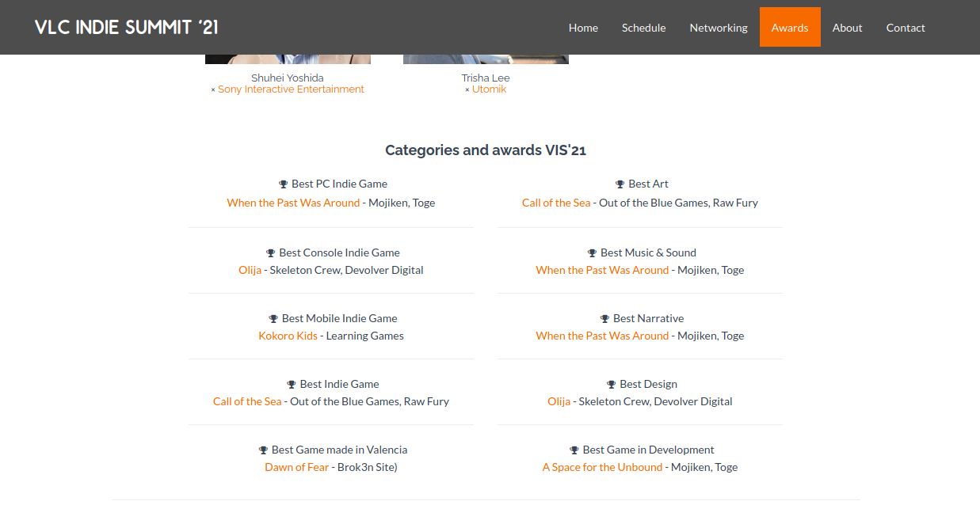Viewport: 980px width, 505px height.
Task: Click the Categories and awards VIS'21 heading
Action: click(486, 150)
